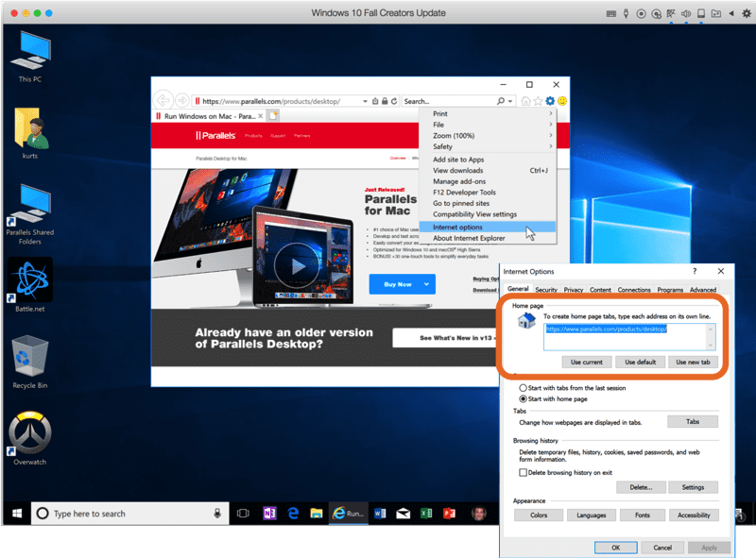Click the Parallels settings gear in title bar
Image resolution: width=756 pixels, height=558 pixels.
pos(746,13)
